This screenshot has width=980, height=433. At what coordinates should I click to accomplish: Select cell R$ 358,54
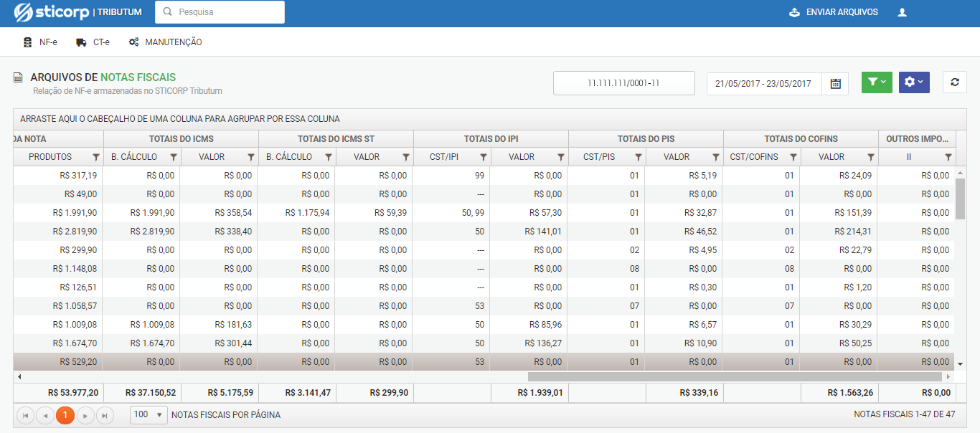pos(219,213)
